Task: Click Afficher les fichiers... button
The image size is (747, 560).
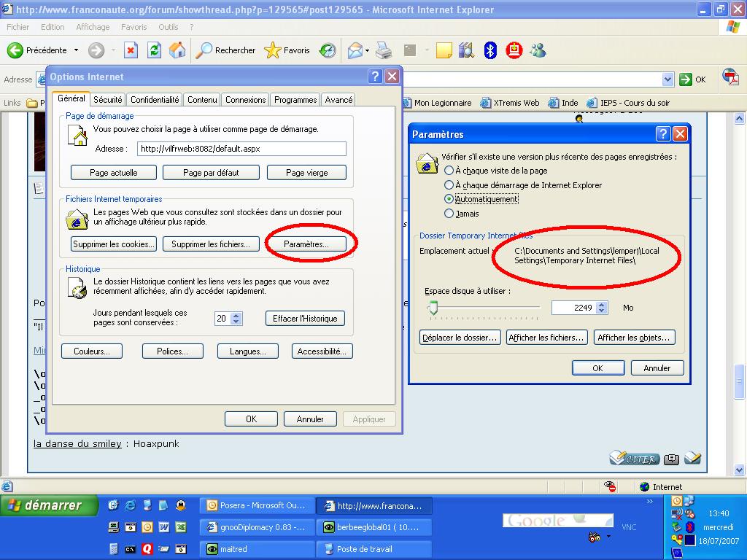Action: 546,338
